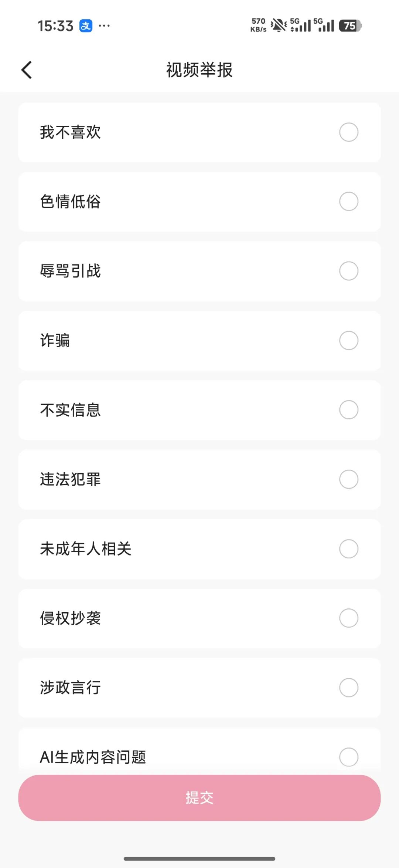Select the AI生成内容问题 radio button
Image resolution: width=399 pixels, height=868 pixels.
tap(349, 757)
